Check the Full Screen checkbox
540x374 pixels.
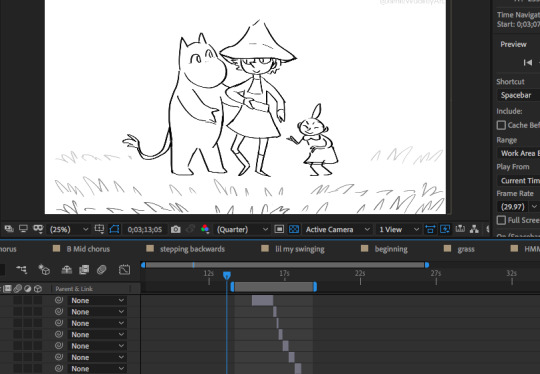point(501,220)
